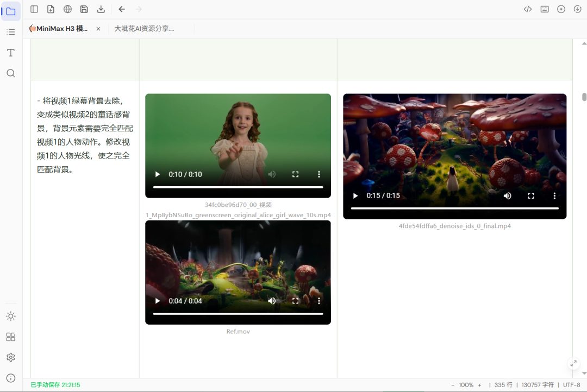Save the document using toolbar save icon
This screenshot has width=587, height=392.
pyautogui.click(x=84, y=9)
